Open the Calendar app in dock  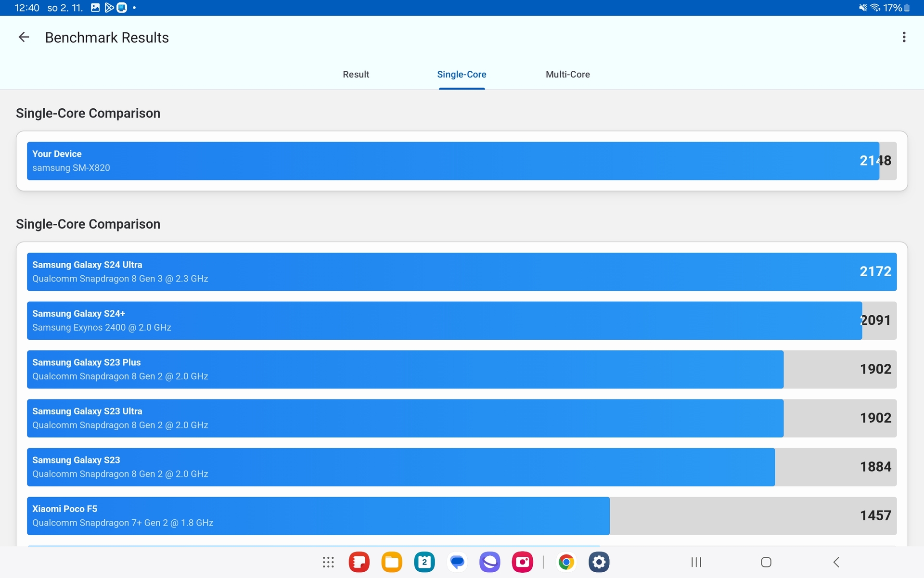pyautogui.click(x=424, y=562)
